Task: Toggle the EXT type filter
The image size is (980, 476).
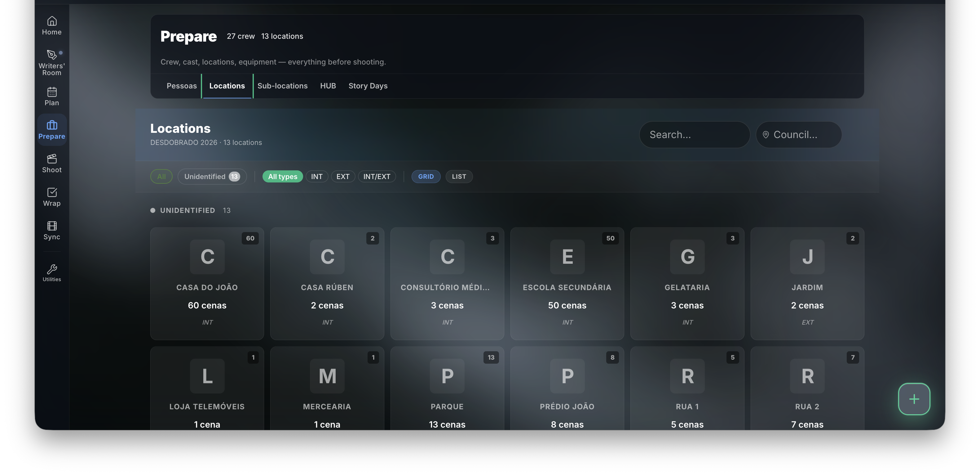Action: tap(342, 176)
